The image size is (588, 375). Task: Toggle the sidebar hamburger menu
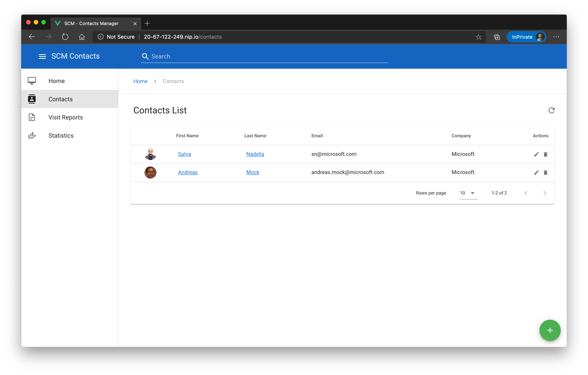41,56
